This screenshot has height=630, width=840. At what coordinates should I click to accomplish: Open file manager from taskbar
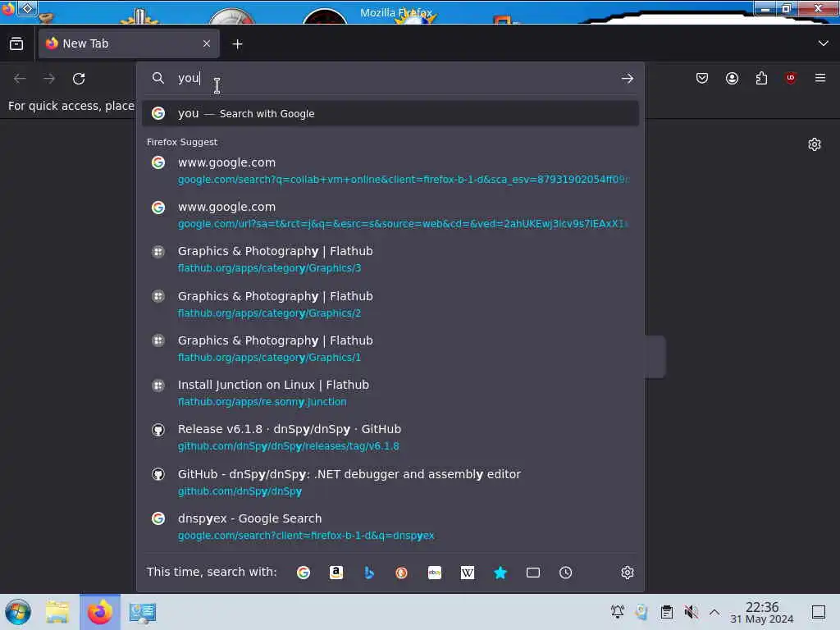coord(57,612)
